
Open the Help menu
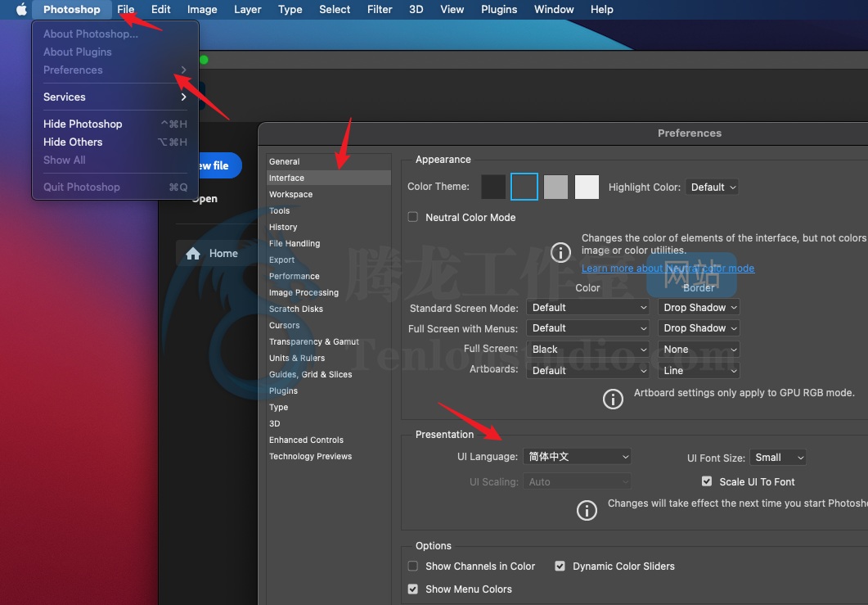[602, 10]
